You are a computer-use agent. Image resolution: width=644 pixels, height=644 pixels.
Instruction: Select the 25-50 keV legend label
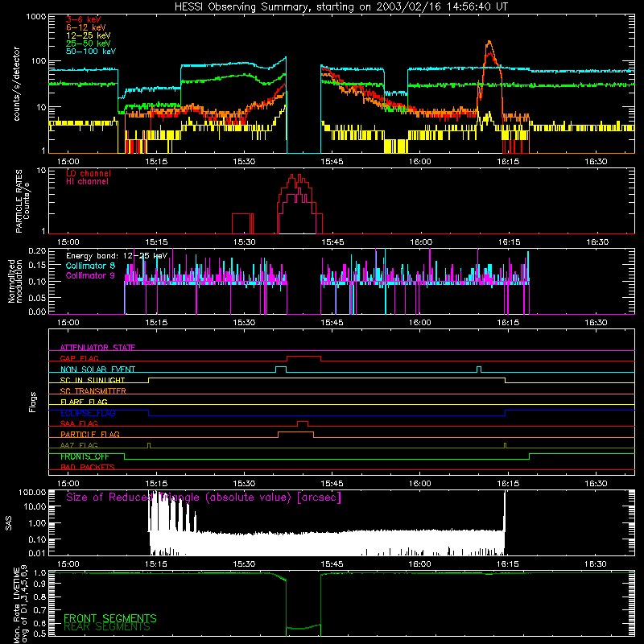tap(89, 43)
